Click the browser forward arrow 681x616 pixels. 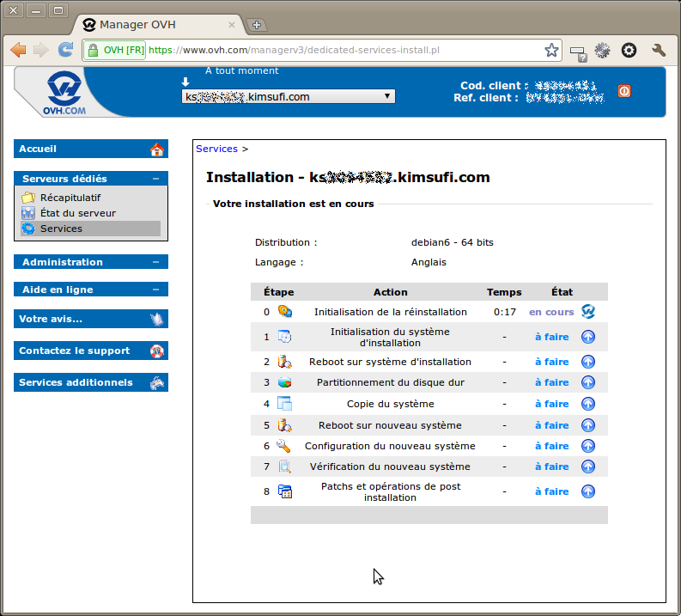[41, 50]
